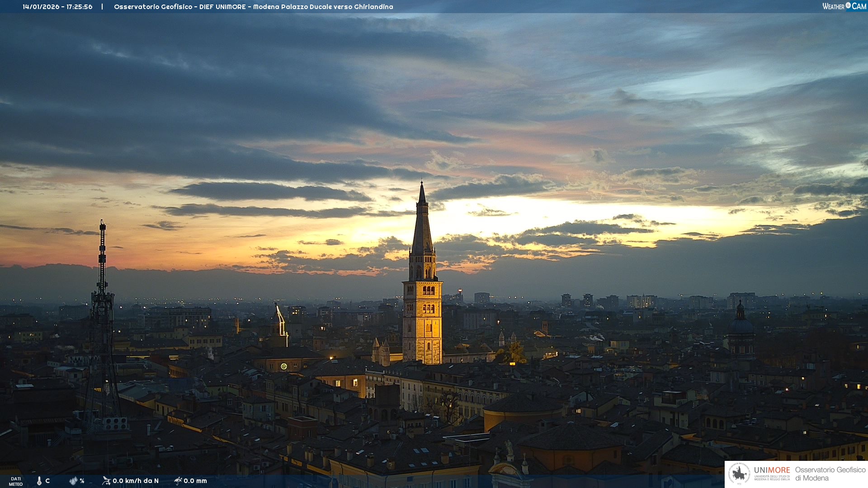Click the UNIMORE university name text
This screenshot has height=488, width=868.
[772, 470]
